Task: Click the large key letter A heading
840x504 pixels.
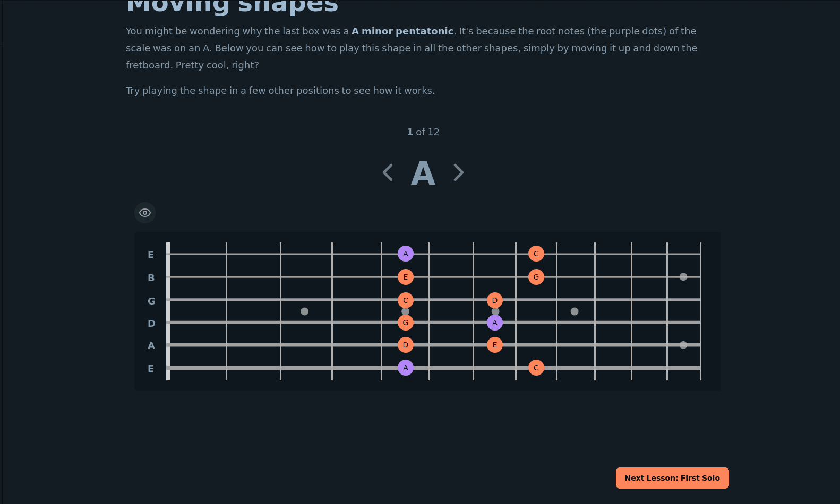Action: 423,173
